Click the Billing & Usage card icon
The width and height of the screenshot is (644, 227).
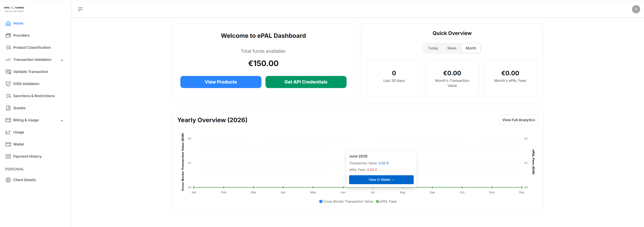(x=8, y=120)
